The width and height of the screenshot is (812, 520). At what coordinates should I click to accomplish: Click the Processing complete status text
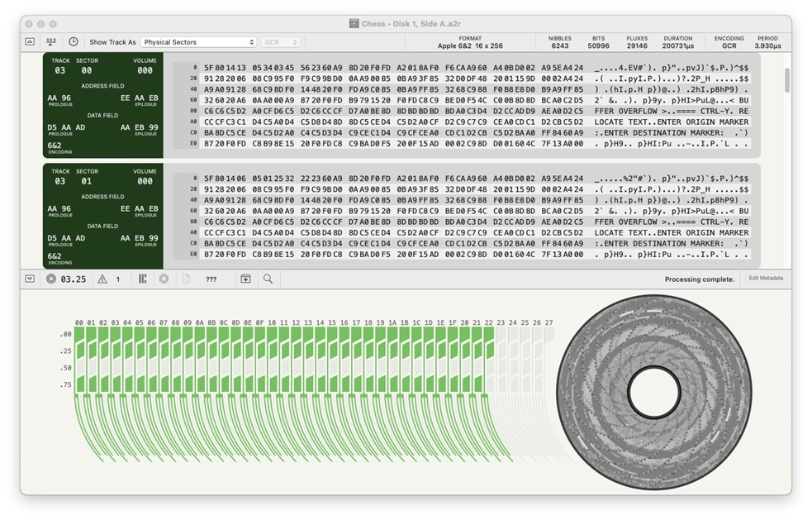click(700, 279)
